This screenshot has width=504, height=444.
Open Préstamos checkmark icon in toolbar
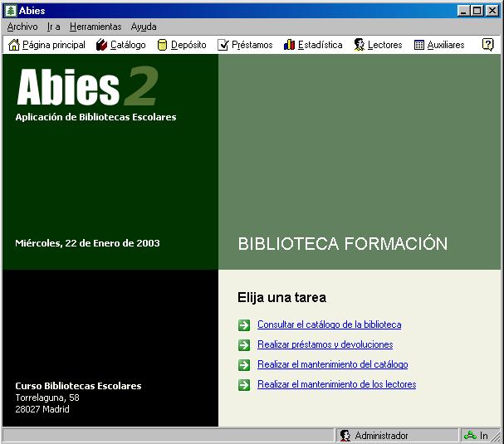[x=223, y=45]
